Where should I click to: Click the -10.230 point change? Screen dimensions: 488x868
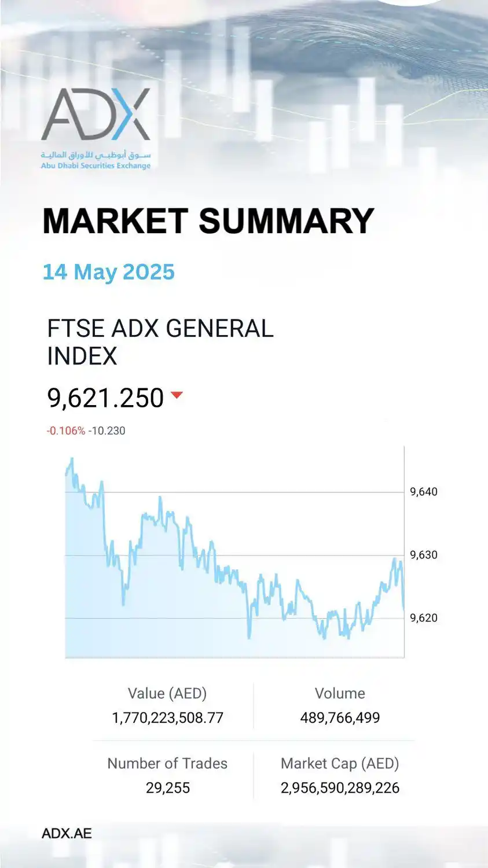(107, 431)
